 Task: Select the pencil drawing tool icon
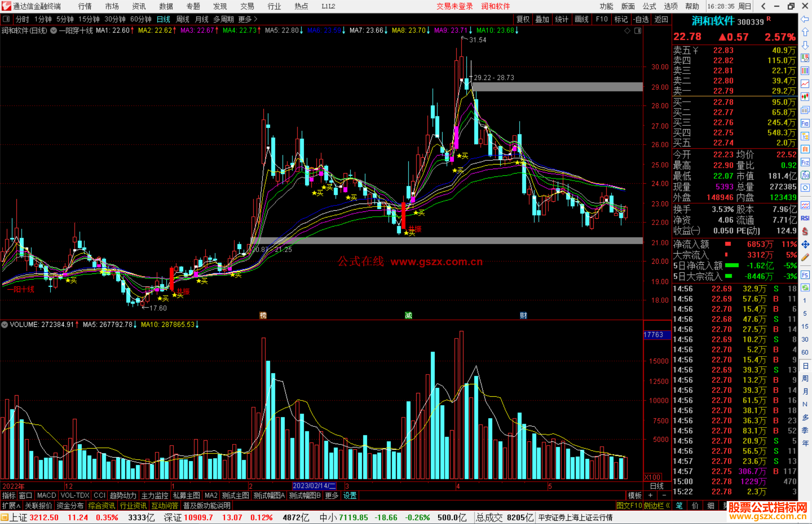point(805,257)
